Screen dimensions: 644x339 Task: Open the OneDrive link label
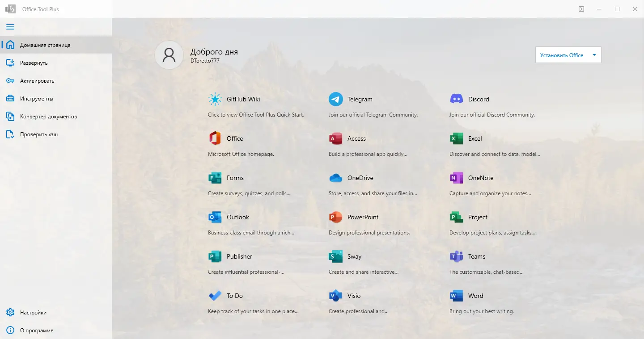click(x=360, y=178)
